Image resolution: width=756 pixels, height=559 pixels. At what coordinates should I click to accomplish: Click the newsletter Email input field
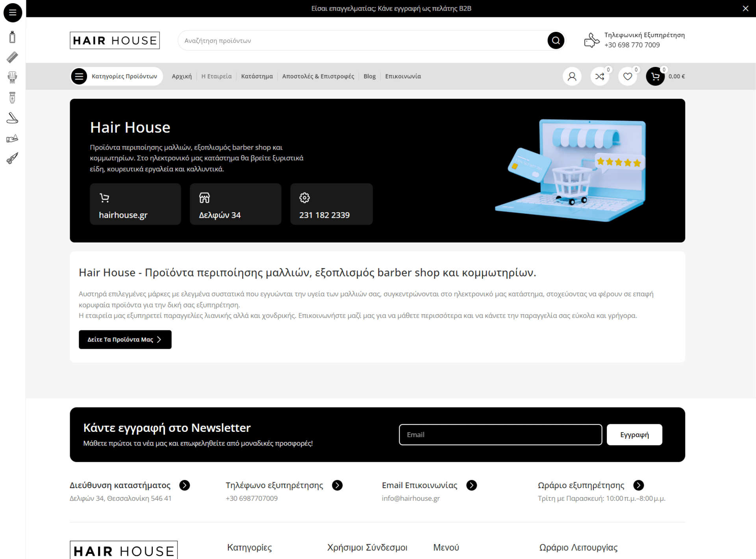(500, 434)
